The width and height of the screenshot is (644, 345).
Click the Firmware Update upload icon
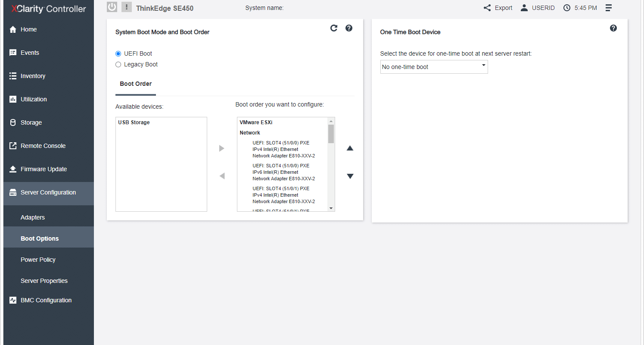13,169
